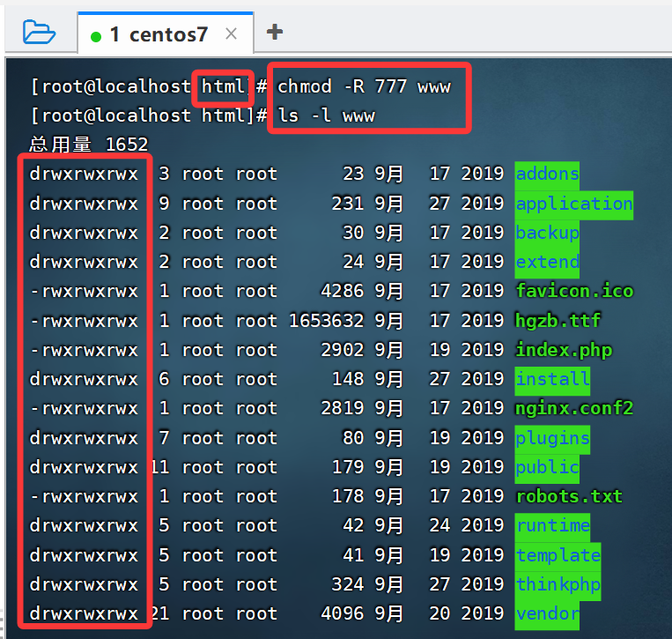Screen dimensions: 672x639
Task: Click the application directory name
Action: pyautogui.click(x=574, y=204)
